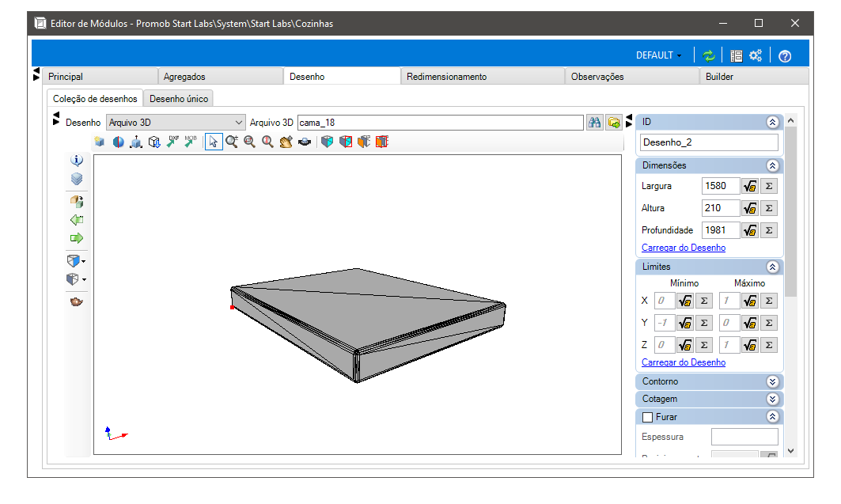Click the DXF import icon
Screen dimensions: 841x504
tap(172, 142)
